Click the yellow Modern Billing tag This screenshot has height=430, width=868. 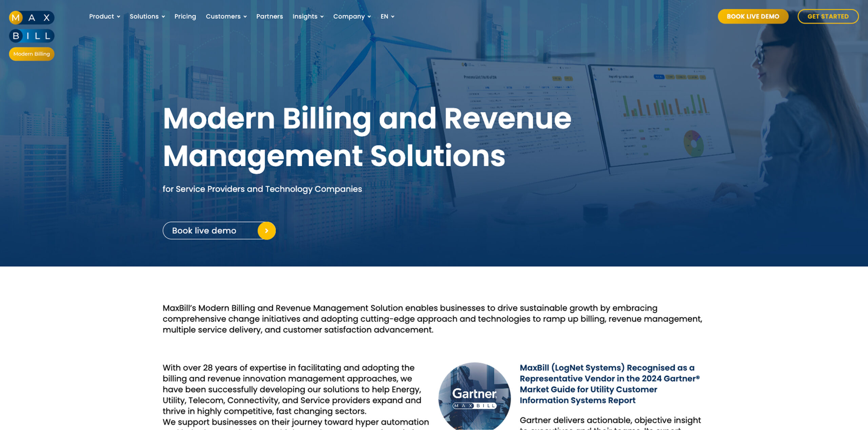[32, 54]
